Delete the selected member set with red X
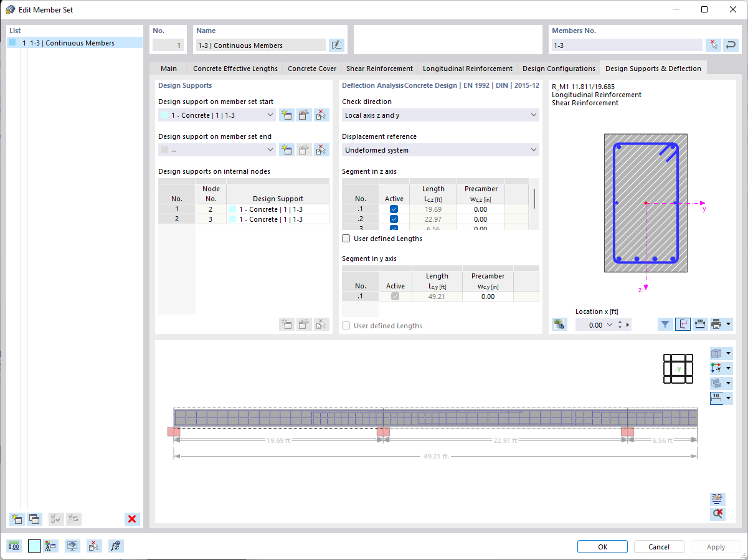 (132, 519)
